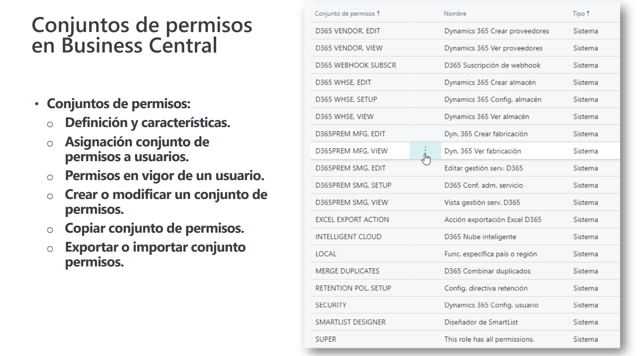Click the name D365 Nube inteligente
Screen dimensions: 644x356
click(x=480, y=237)
